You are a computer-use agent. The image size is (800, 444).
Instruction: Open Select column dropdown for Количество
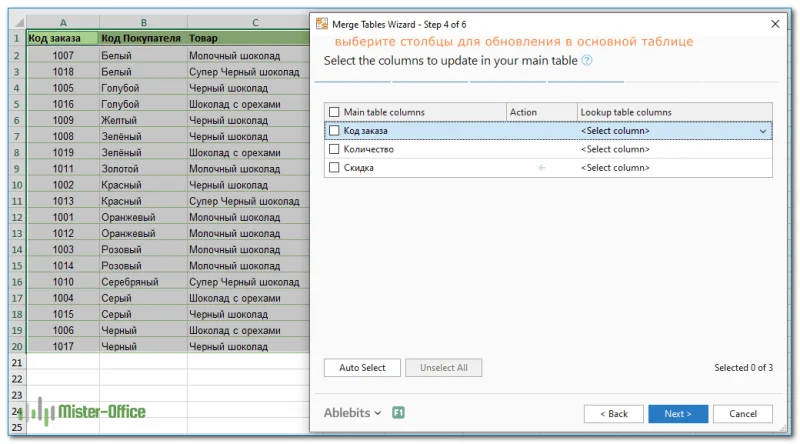[673, 149]
